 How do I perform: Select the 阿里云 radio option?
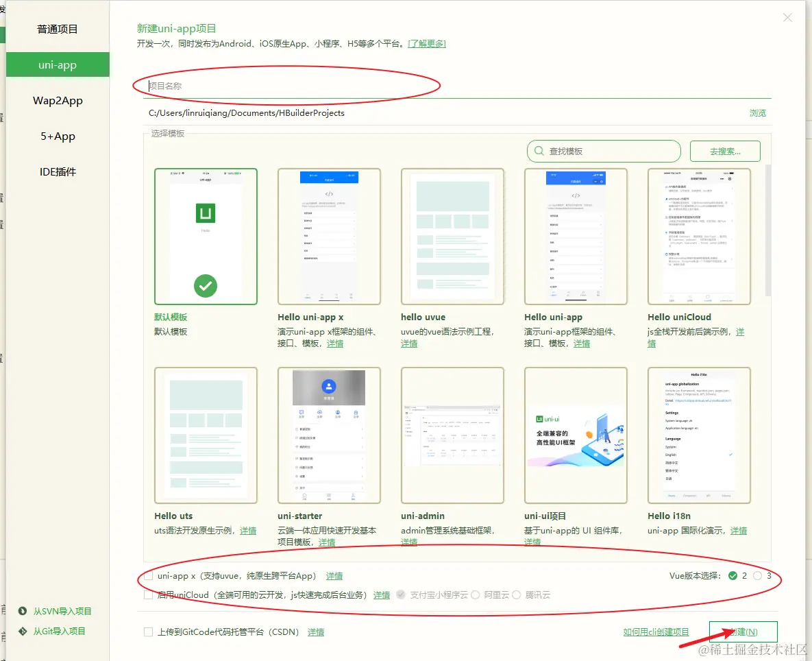pyautogui.click(x=476, y=594)
